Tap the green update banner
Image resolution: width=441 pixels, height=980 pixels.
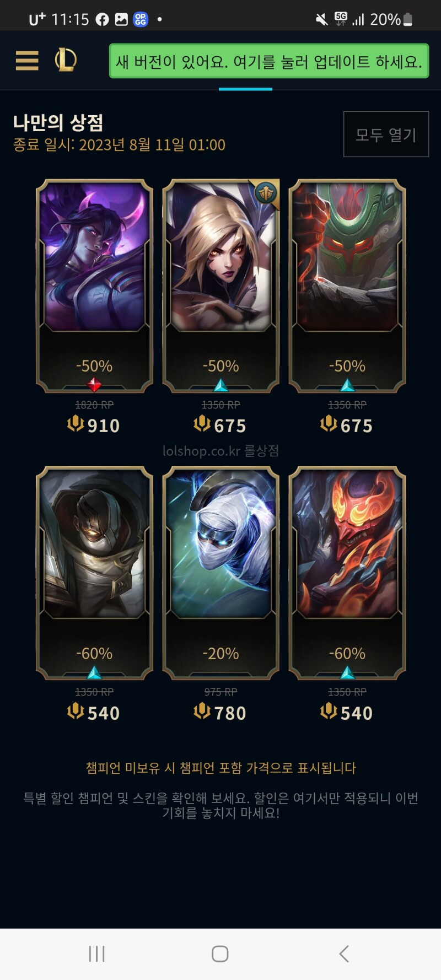(x=269, y=61)
